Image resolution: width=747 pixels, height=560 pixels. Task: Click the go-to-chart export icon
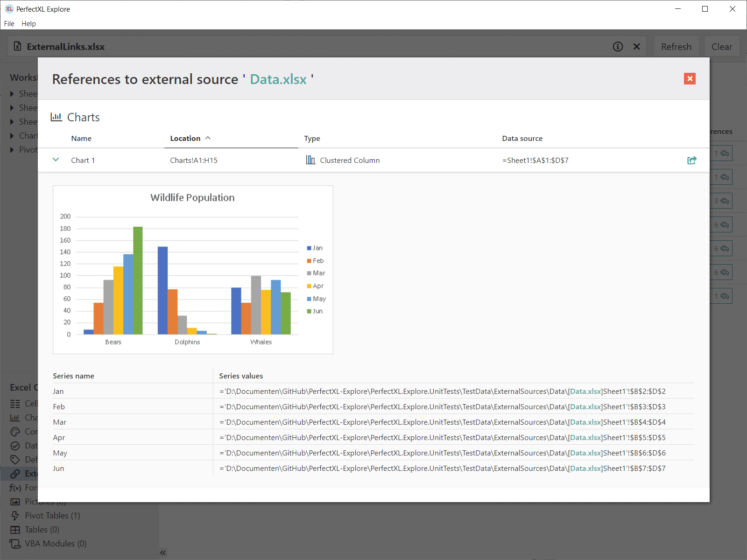(x=691, y=160)
